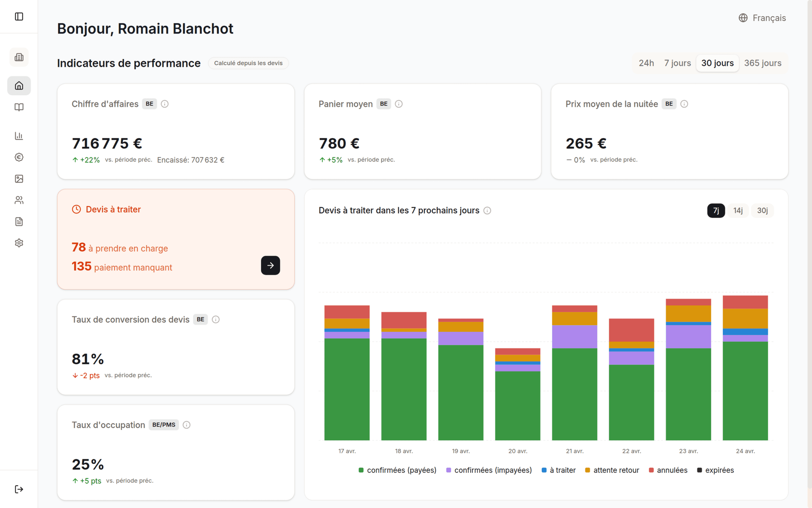Click the BE badge on Chiffre d'affaires

pos(149,104)
